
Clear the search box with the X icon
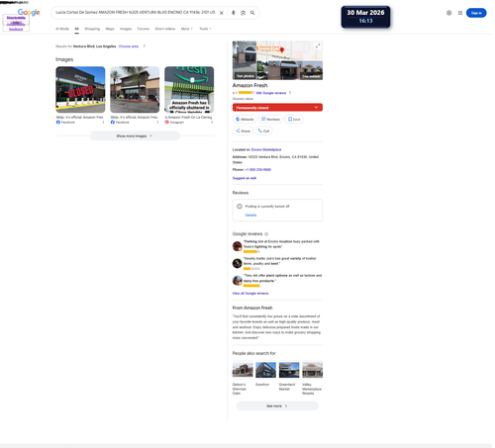point(222,13)
